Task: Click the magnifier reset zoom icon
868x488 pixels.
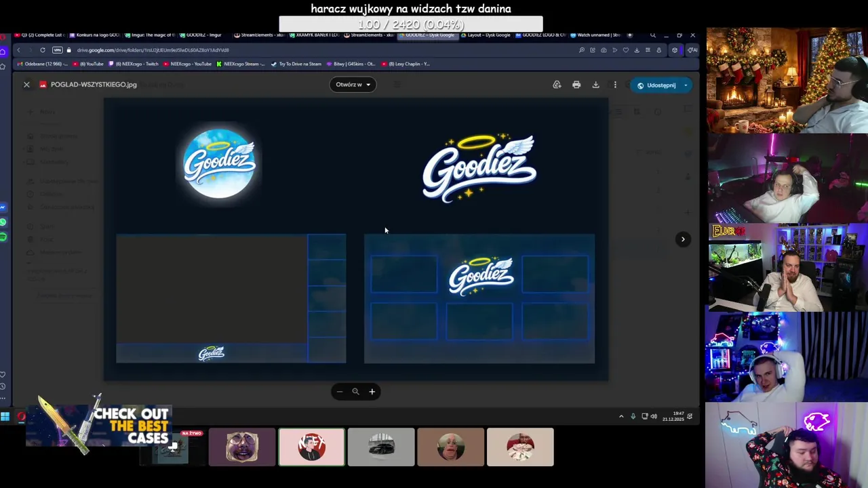Action: (x=355, y=391)
